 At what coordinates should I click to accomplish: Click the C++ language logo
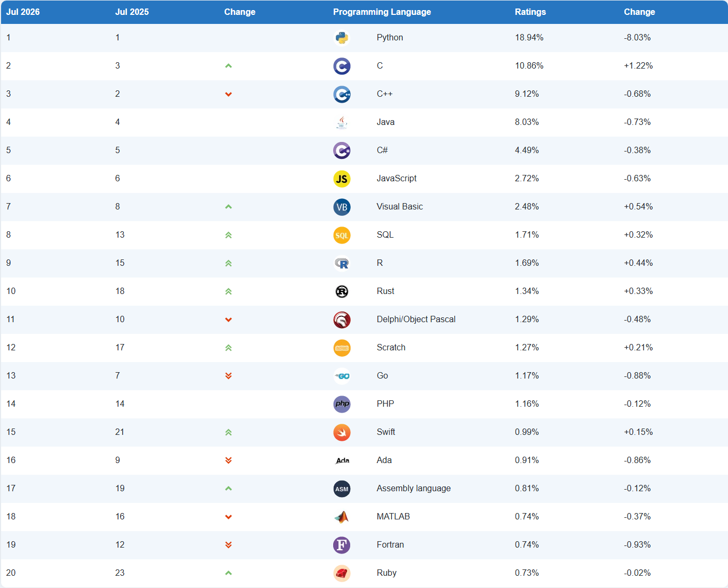coord(342,94)
